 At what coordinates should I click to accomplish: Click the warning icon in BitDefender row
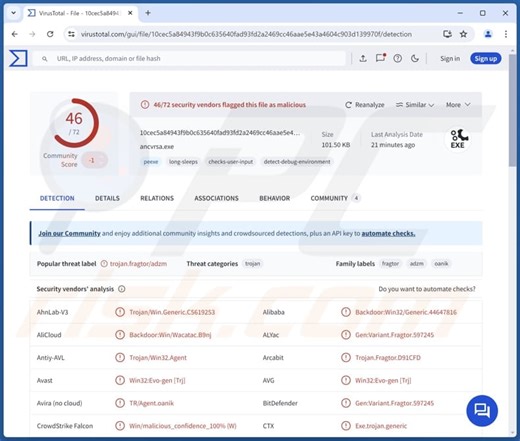(346, 403)
